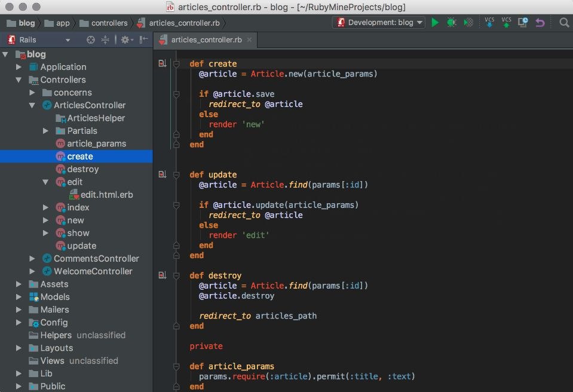The height and width of the screenshot is (392, 573).
Task: Click VCS update project icon
Action: click(489, 22)
